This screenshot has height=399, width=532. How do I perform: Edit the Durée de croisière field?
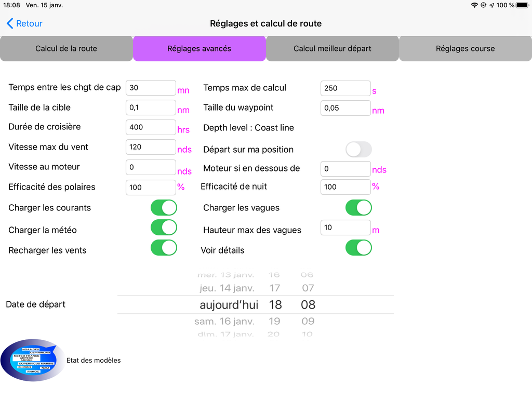(x=151, y=127)
